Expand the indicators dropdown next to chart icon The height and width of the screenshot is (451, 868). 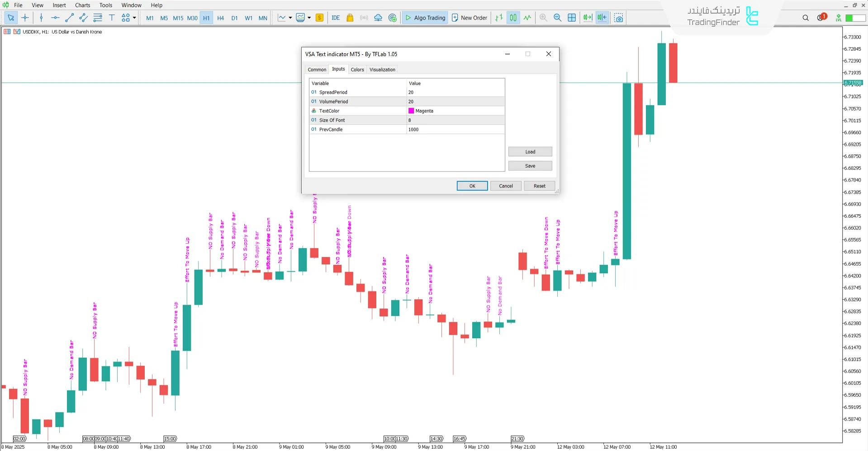pos(309,18)
